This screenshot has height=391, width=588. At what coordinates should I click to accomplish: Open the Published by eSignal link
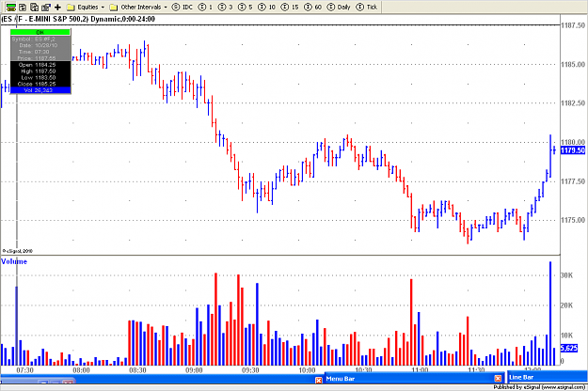click(539, 387)
